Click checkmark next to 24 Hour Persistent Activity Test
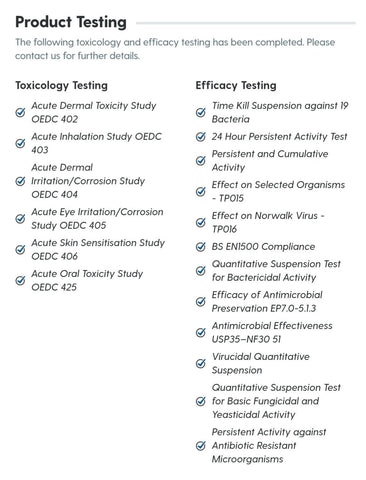This screenshot has width=366, height=480. 201,136
